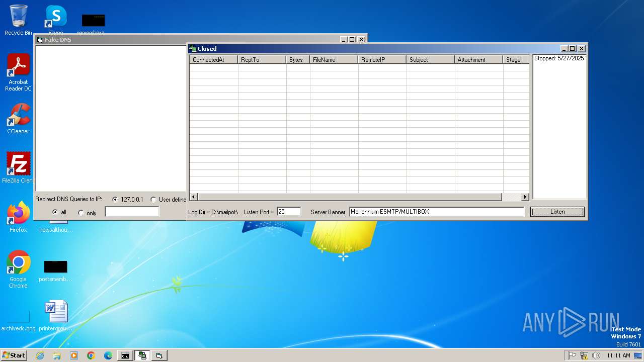Switch to the Fake DNS taskbar button
The image size is (644, 362).
point(159,355)
